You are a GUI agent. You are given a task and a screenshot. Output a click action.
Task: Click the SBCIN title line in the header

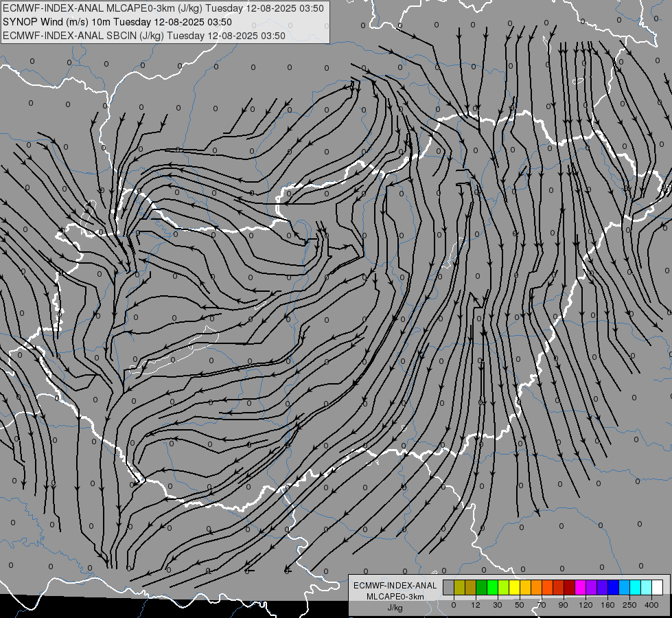[x=144, y=36]
